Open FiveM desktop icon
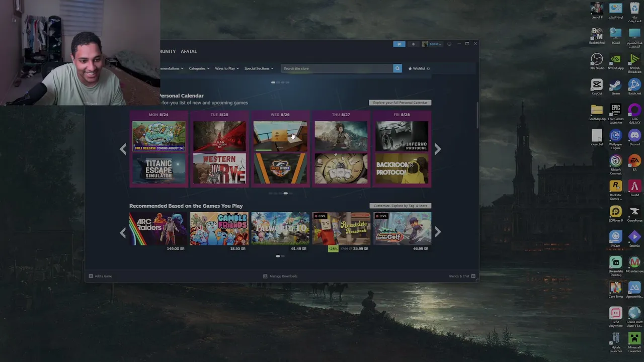 tap(634, 189)
